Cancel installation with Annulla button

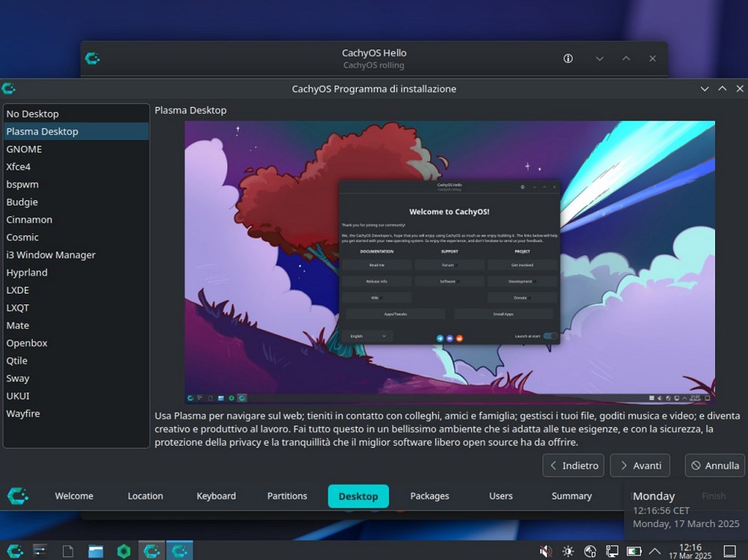click(715, 466)
